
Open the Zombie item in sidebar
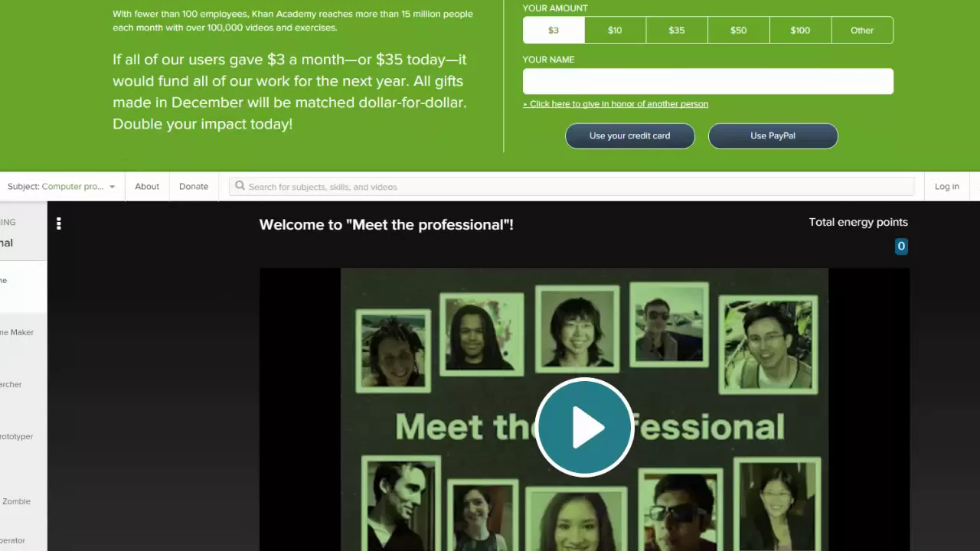click(16, 501)
